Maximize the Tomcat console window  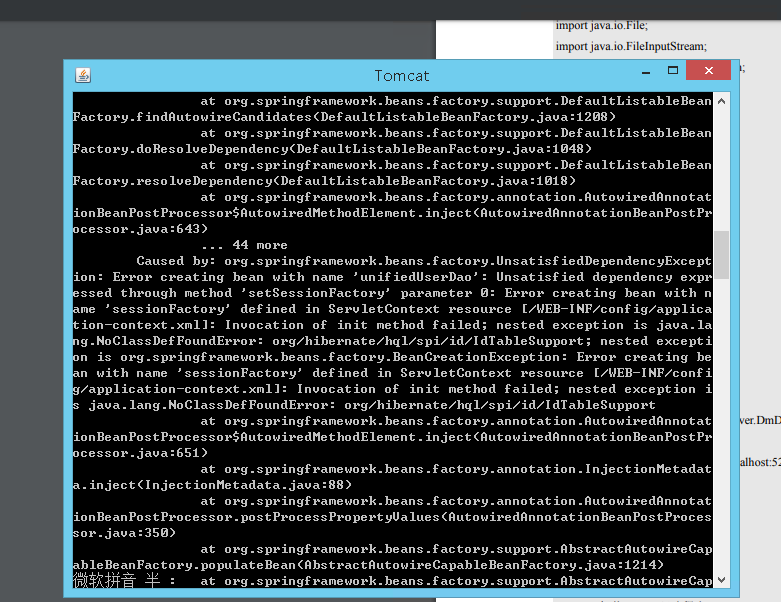(x=673, y=71)
